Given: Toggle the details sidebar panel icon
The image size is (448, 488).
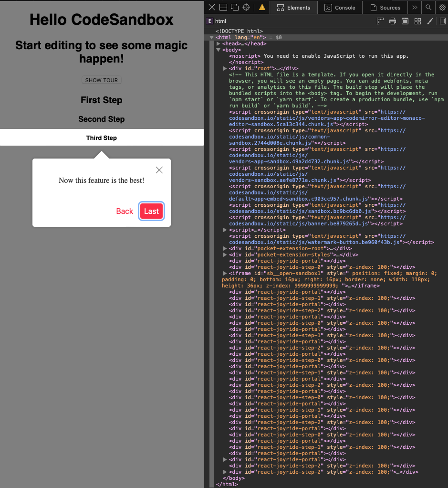Looking at the screenshot, I should [x=442, y=21].
